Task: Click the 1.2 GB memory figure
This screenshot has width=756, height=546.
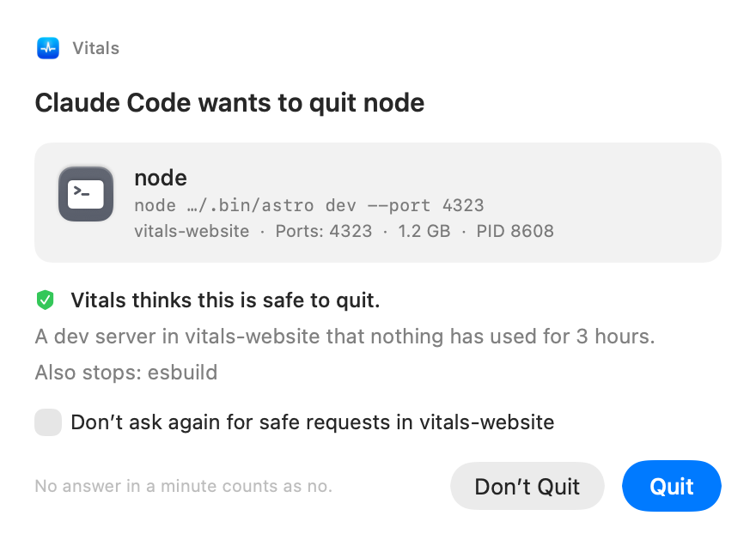Action: (424, 231)
